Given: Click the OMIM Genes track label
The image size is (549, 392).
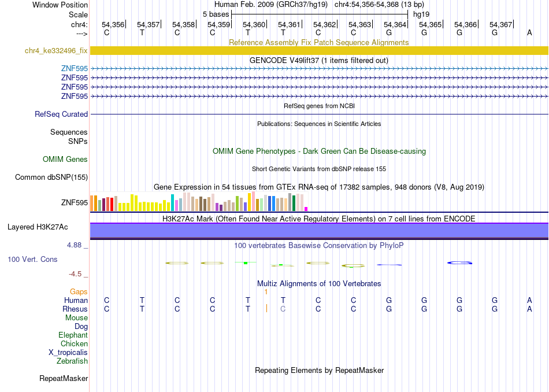Looking at the screenshot, I should click(x=65, y=160).
